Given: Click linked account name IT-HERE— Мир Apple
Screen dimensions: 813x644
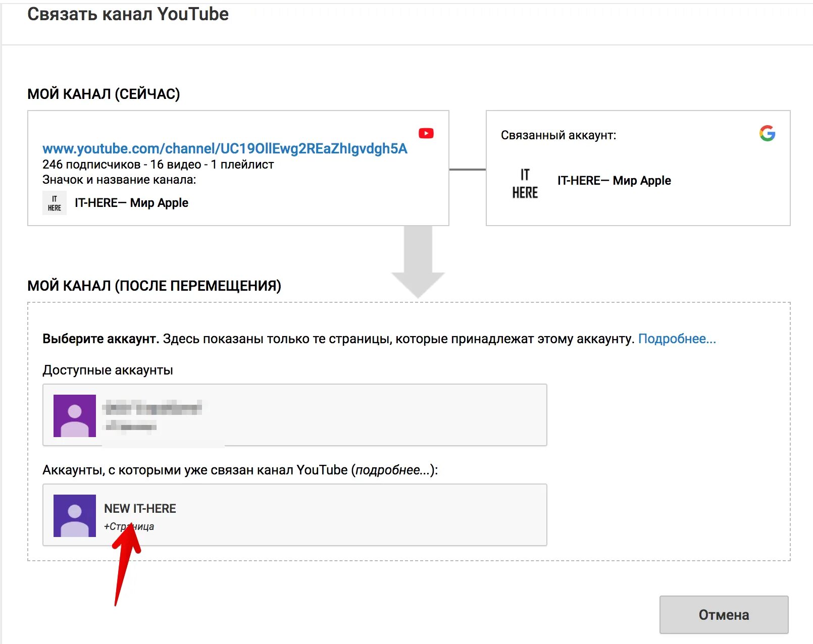Looking at the screenshot, I should pos(614,181).
